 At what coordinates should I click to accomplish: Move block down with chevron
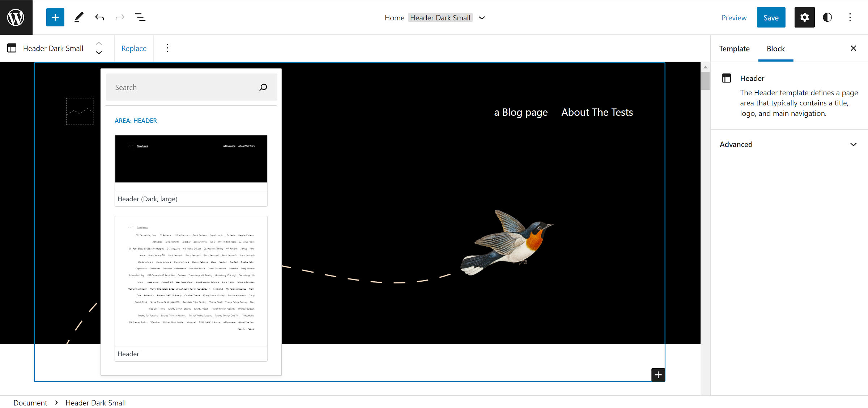(99, 53)
